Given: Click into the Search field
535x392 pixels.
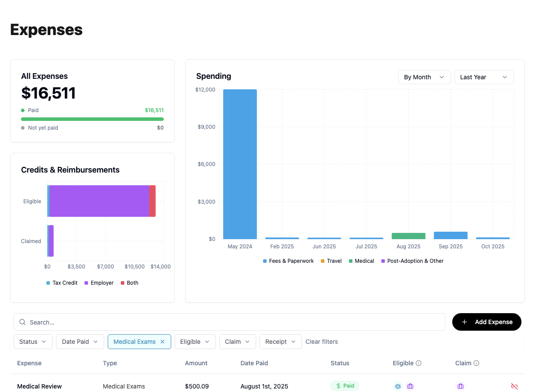Looking at the screenshot, I should click(229, 322).
